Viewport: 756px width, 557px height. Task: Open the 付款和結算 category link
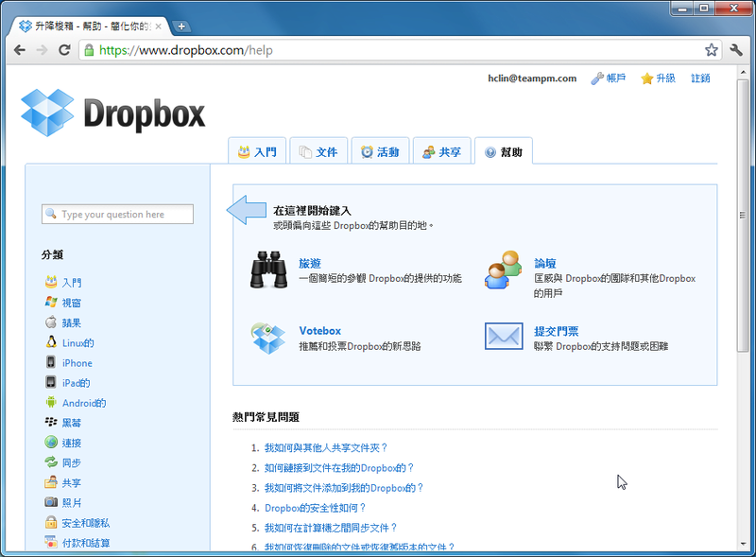(x=86, y=543)
